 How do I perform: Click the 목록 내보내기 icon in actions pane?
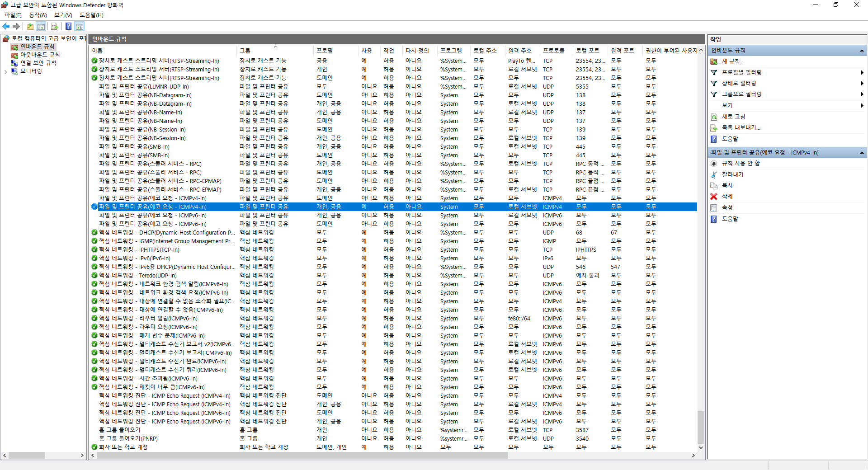pos(714,128)
